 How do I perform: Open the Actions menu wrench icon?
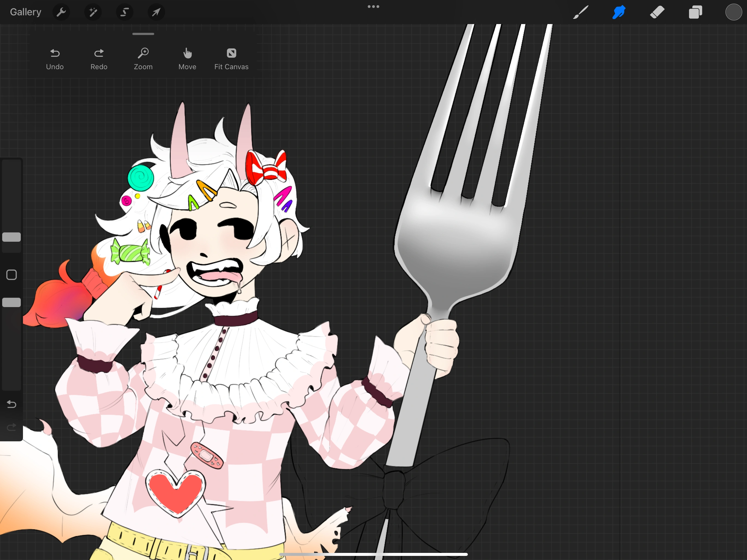tap(62, 12)
